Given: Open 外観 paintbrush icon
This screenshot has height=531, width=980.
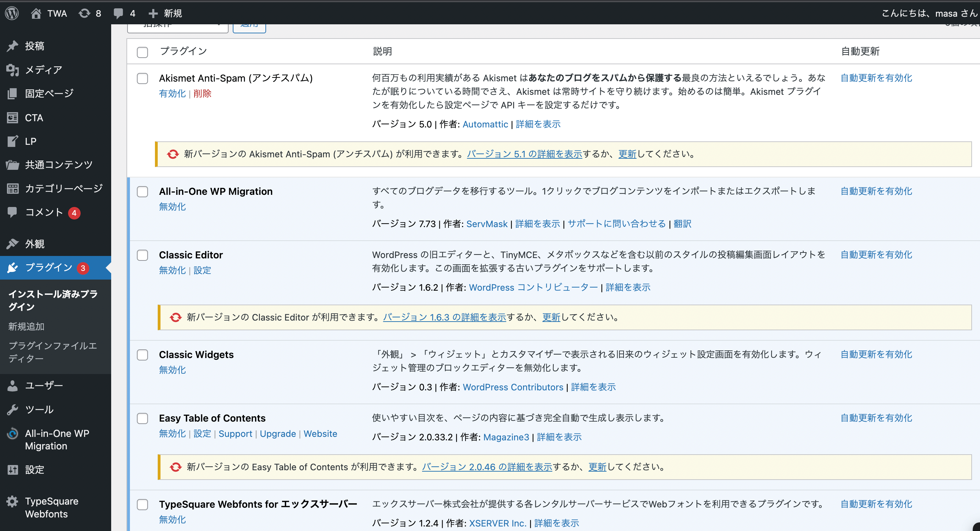Looking at the screenshot, I should coord(13,243).
